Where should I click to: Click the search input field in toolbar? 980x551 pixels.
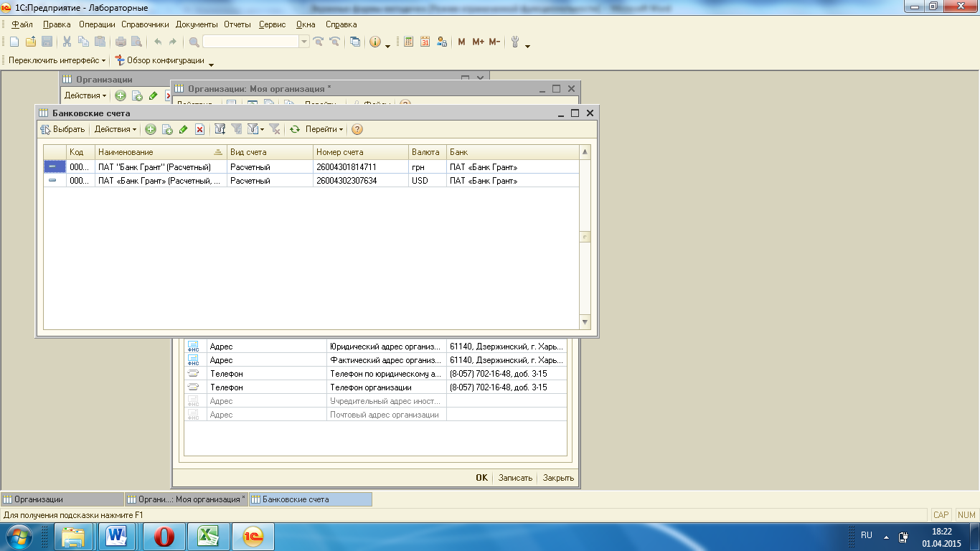(251, 42)
